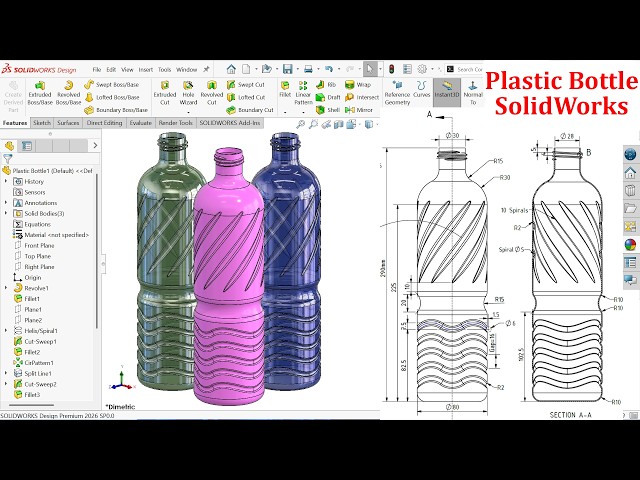Expand the Cut-Sweep2 feature
The width and height of the screenshot is (640, 480).
tap(6, 384)
